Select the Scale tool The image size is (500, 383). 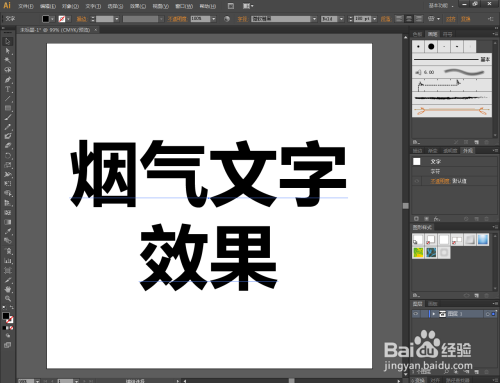pos(8,165)
